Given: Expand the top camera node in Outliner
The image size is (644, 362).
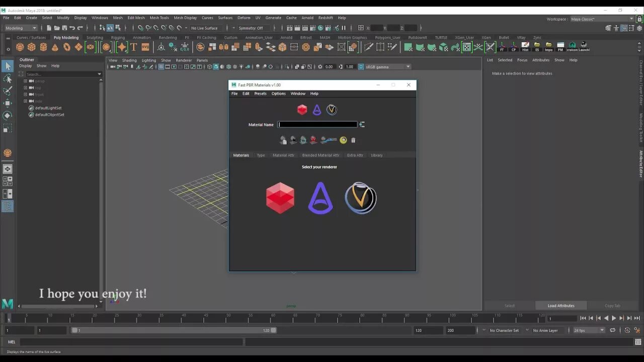Looking at the screenshot, I should tap(25, 87).
